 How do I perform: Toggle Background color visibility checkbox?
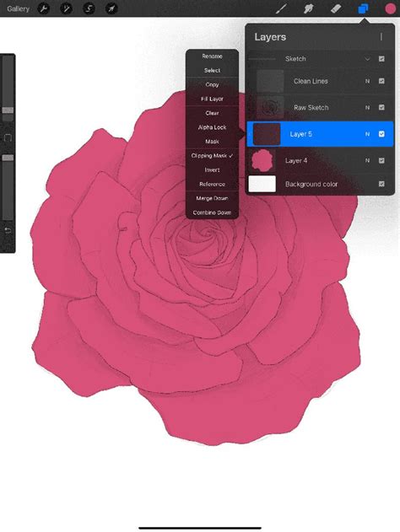tap(381, 184)
